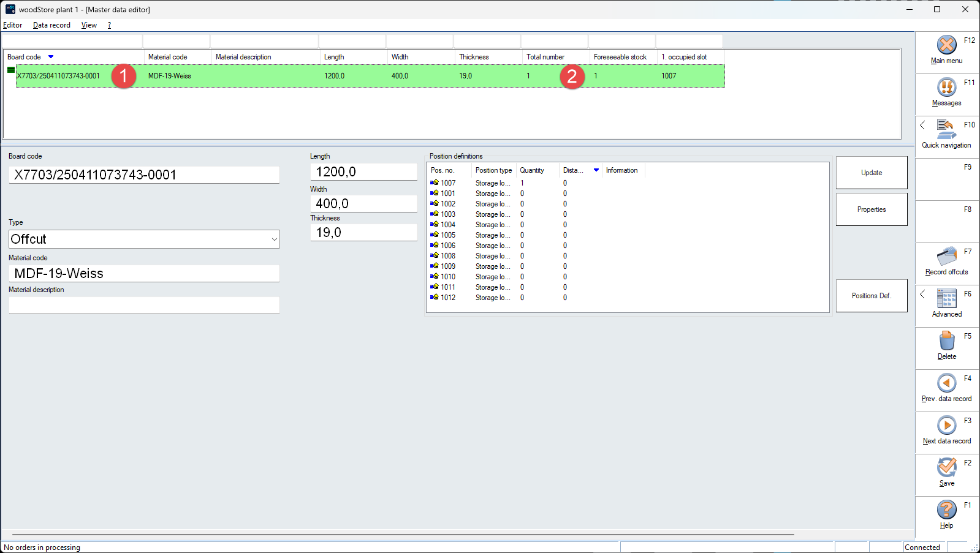Click the Pos. no. column header

tap(449, 170)
